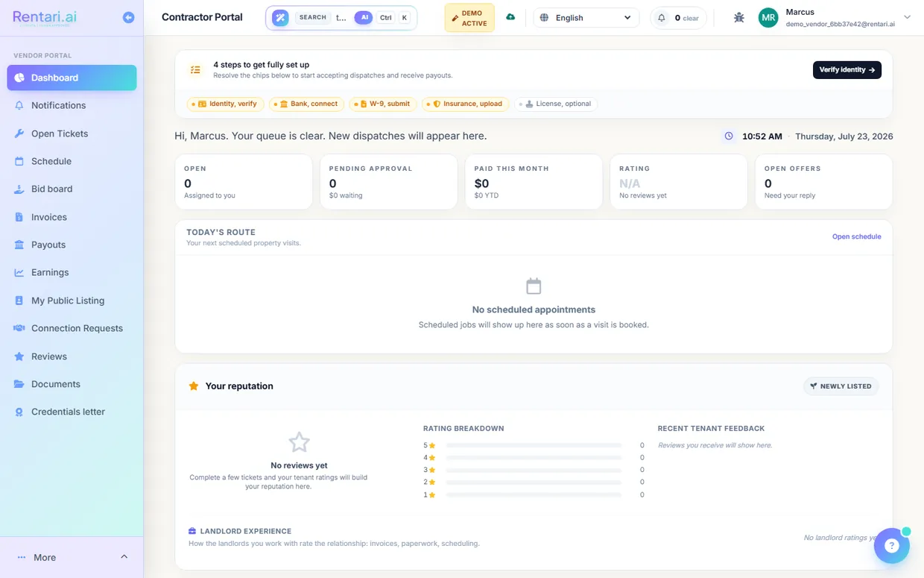Click the calendar icon above No scheduled appointments
The image size is (924, 578).
pos(534,286)
